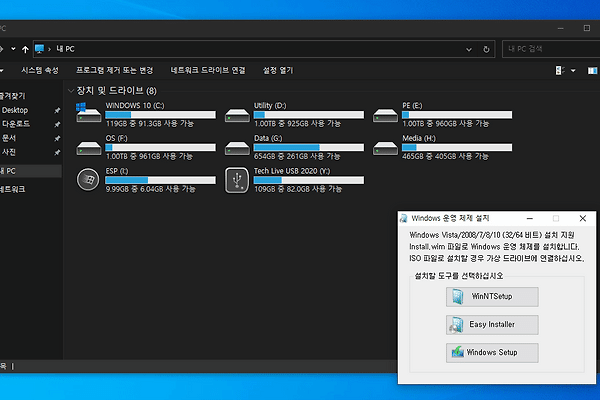Click the This PC icon in address bar
Image resolution: width=600 pixels, height=400 pixels.
(x=39, y=49)
